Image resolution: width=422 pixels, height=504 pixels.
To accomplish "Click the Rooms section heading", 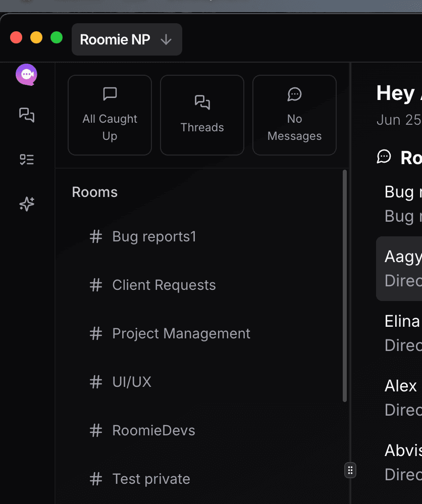I will pos(95,192).
